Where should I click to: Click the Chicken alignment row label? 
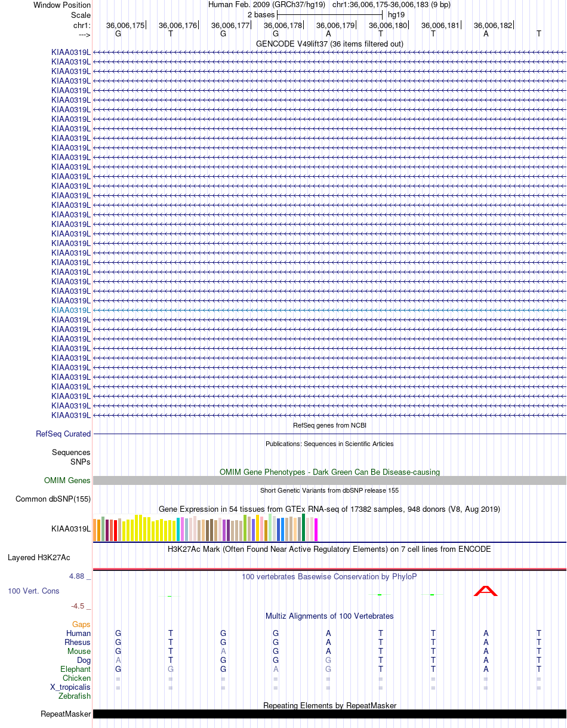[77, 678]
